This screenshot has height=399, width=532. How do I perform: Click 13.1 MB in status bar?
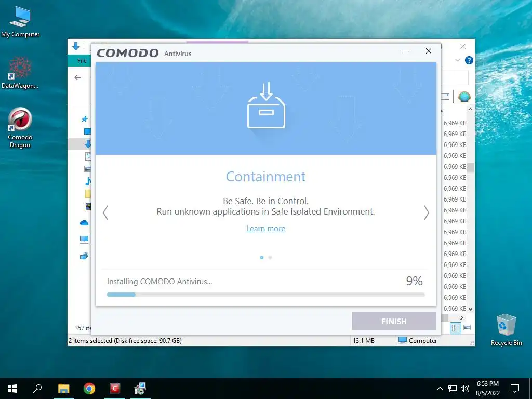point(364,341)
